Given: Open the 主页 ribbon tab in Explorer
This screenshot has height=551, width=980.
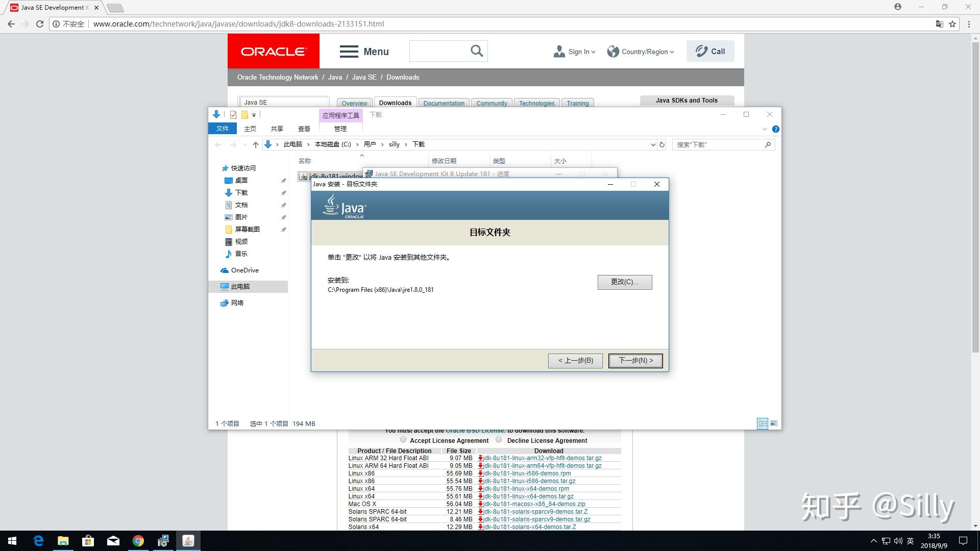Looking at the screenshot, I should [250, 129].
